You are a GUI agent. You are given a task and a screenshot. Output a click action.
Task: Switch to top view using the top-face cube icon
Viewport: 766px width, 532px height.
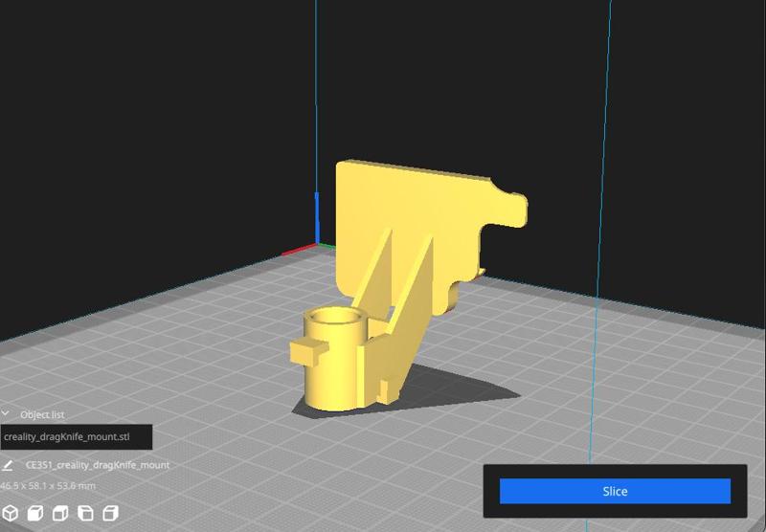click(60, 513)
